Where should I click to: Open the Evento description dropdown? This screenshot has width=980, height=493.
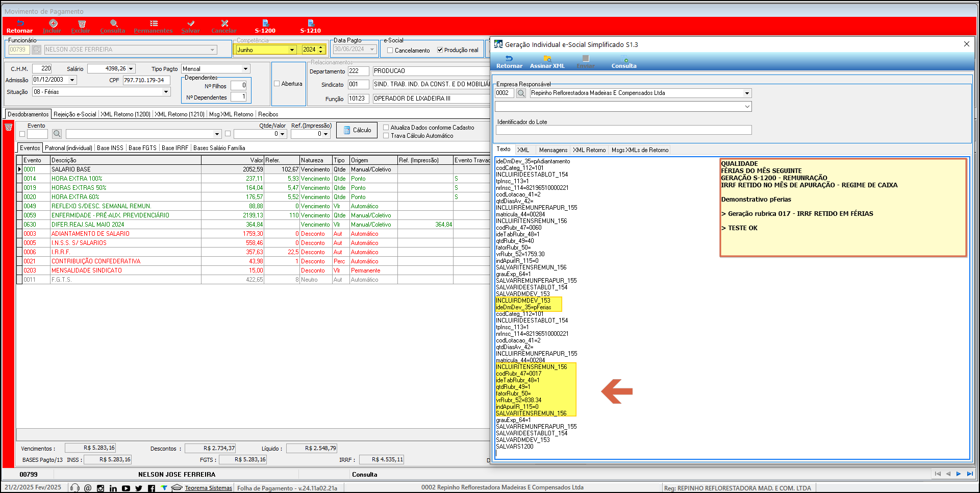point(217,134)
